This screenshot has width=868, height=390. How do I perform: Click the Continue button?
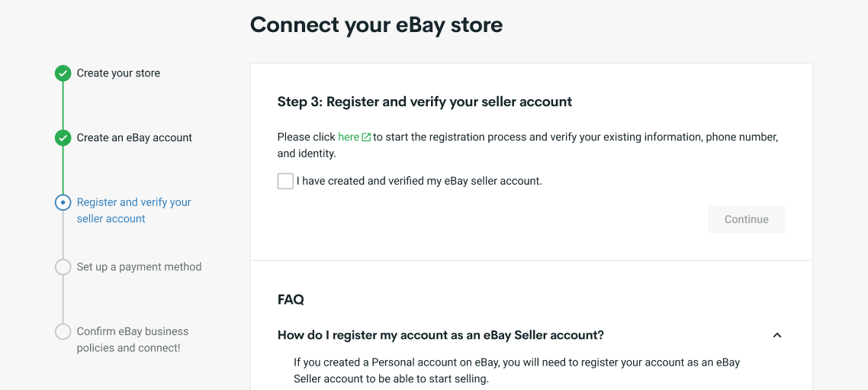(x=746, y=219)
